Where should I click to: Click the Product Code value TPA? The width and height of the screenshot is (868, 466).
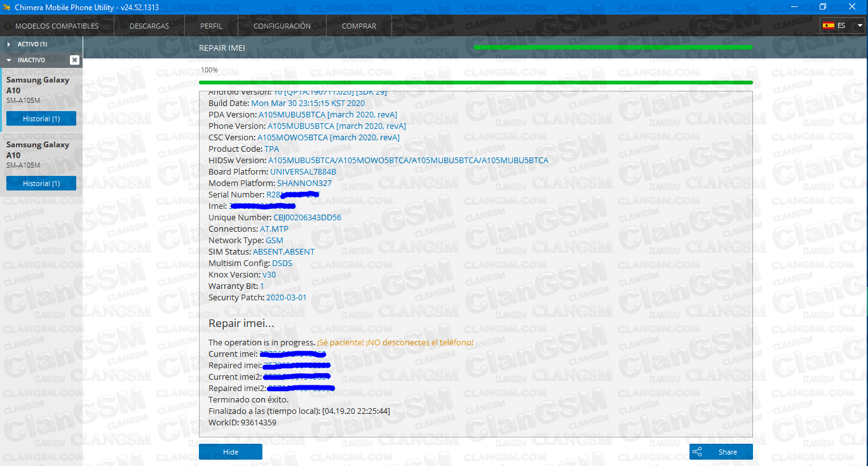[x=271, y=149]
